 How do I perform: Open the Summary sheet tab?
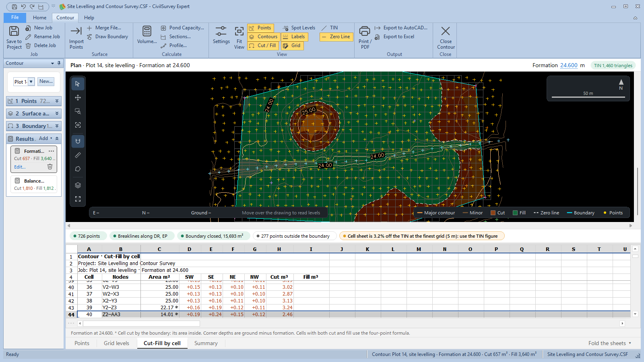[206, 343]
